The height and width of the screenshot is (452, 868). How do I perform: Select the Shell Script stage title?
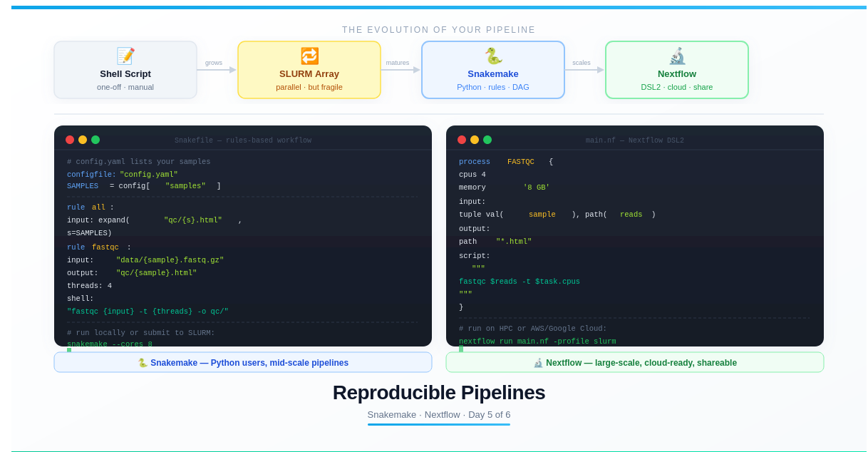125,74
